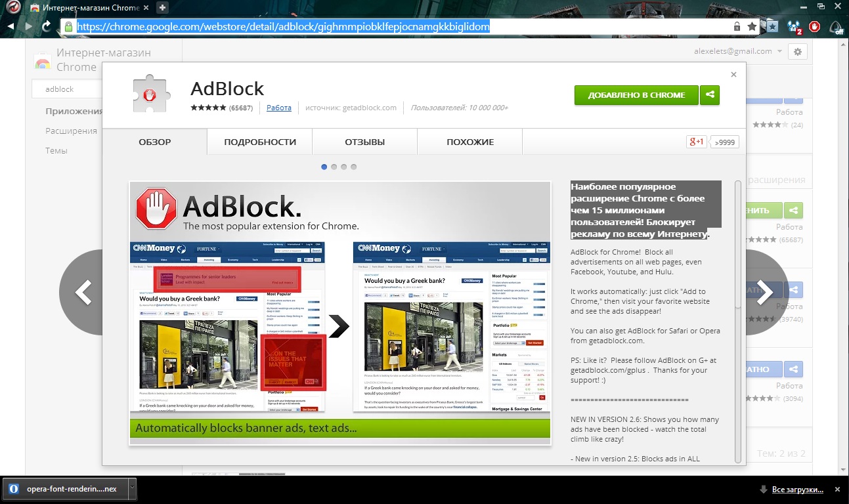
Task: Show next screenshot with right arrow
Action: 765,293
